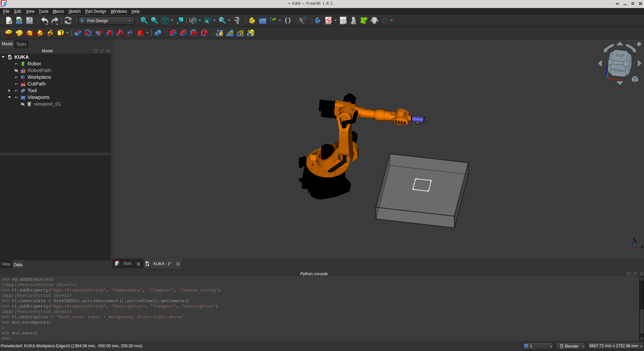Click the What's This help cursor icon
644x351 pixels.
click(303, 20)
